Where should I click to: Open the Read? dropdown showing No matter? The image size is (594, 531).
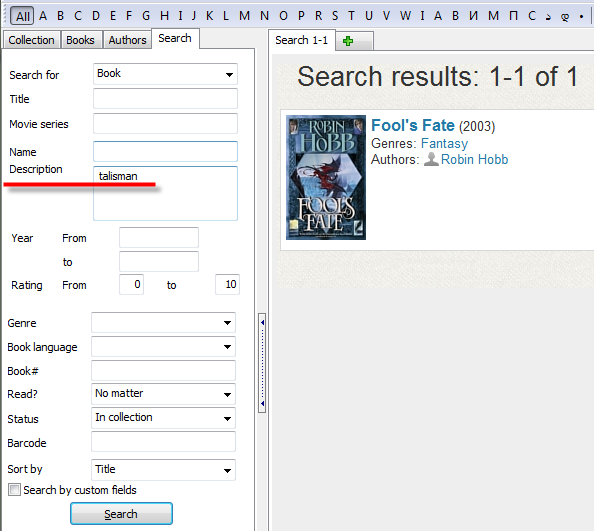tap(163, 394)
